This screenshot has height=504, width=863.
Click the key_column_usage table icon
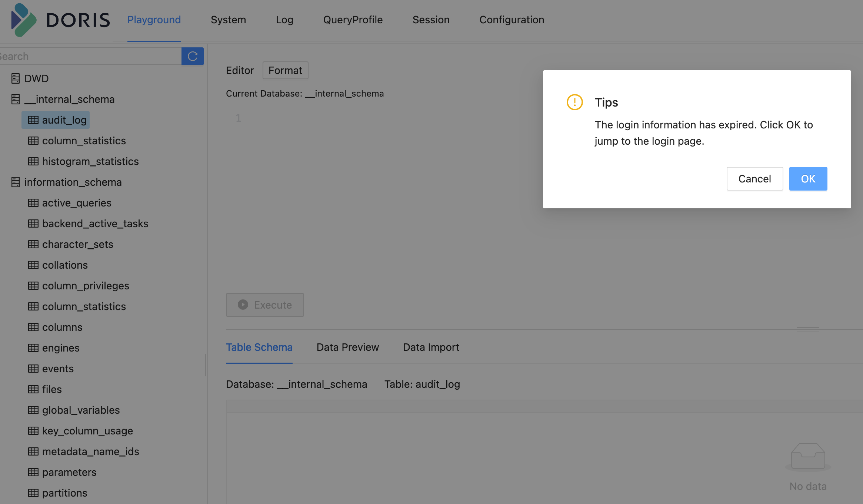[x=33, y=431]
